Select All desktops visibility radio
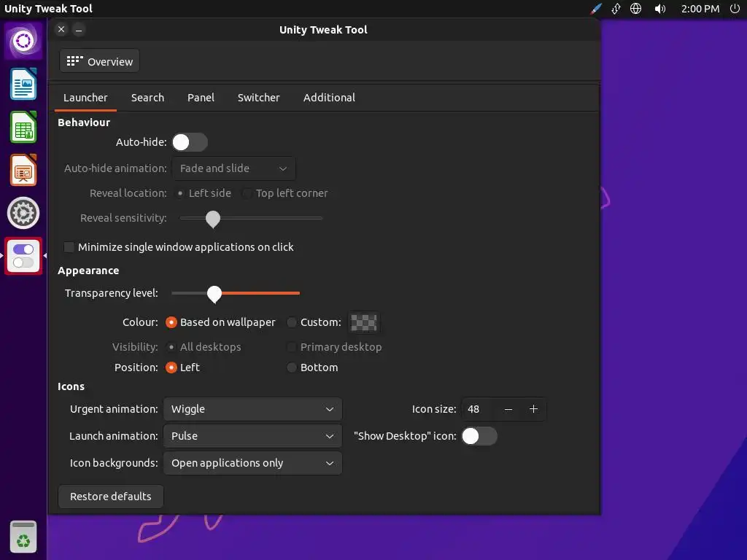 [171, 347]
